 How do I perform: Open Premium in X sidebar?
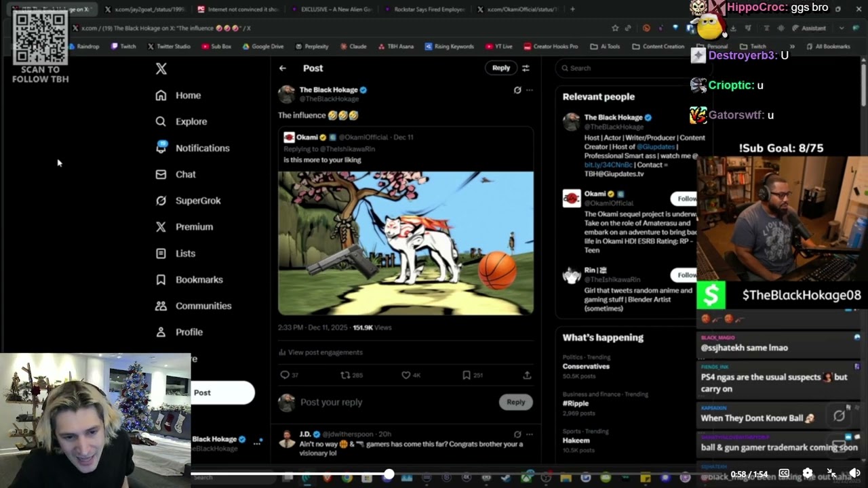[184, 227]
